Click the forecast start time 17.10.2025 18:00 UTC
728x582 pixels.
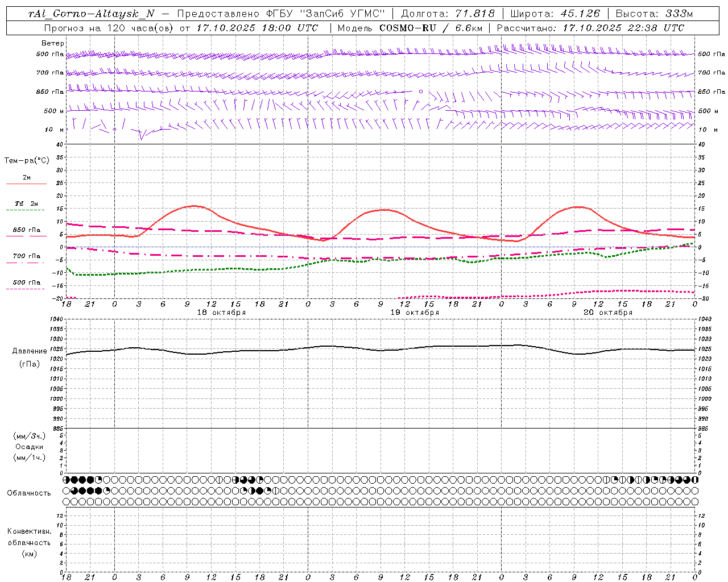coord(257,28)
